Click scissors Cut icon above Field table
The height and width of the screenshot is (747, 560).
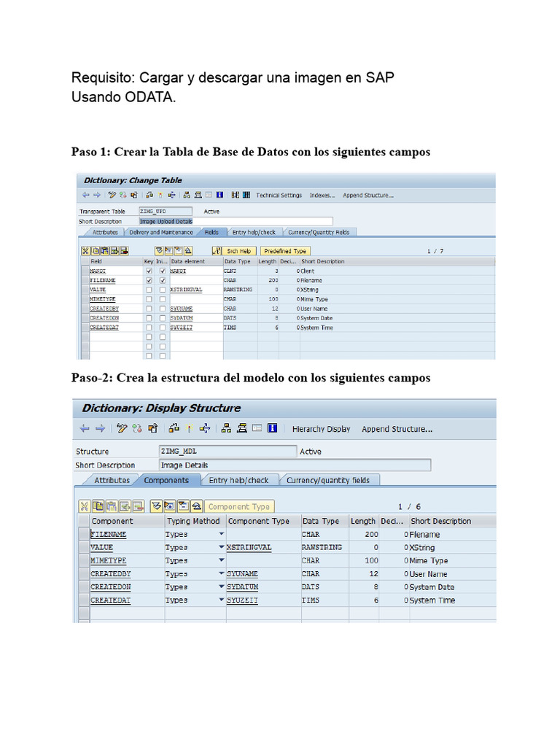pyautogui.click(x=85, y=251)
